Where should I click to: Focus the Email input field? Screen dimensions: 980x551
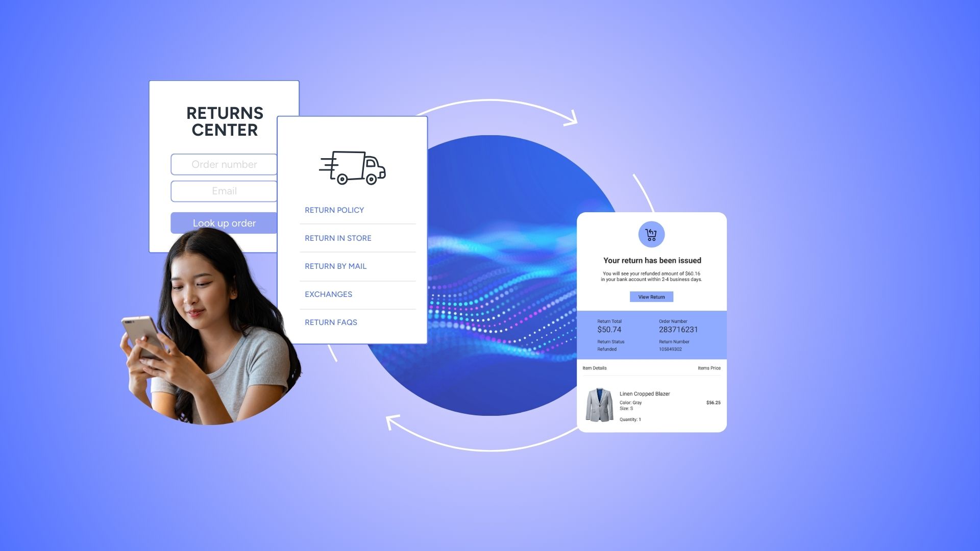(224, 191)
